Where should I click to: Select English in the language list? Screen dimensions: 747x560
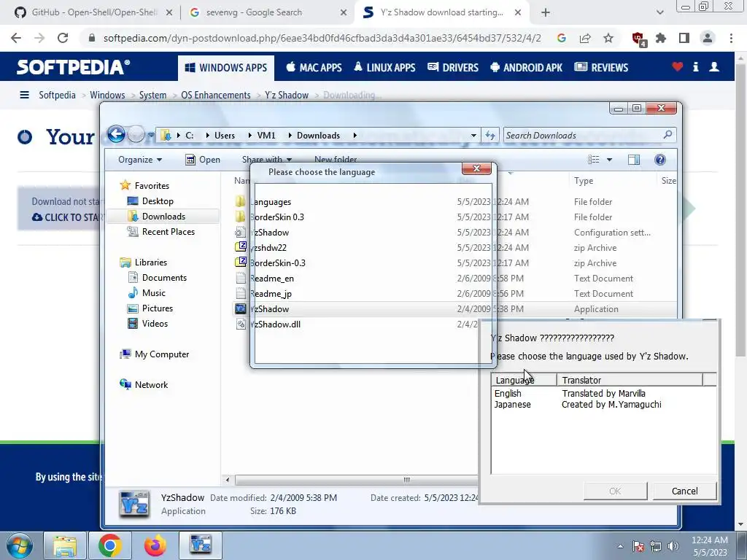pyautogui.click(x=508, y=393)
